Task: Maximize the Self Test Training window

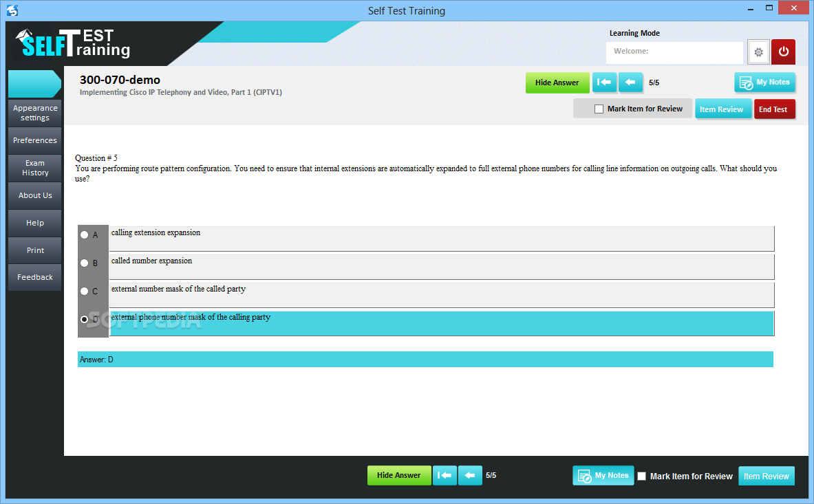Action: (x=769, y=8)
